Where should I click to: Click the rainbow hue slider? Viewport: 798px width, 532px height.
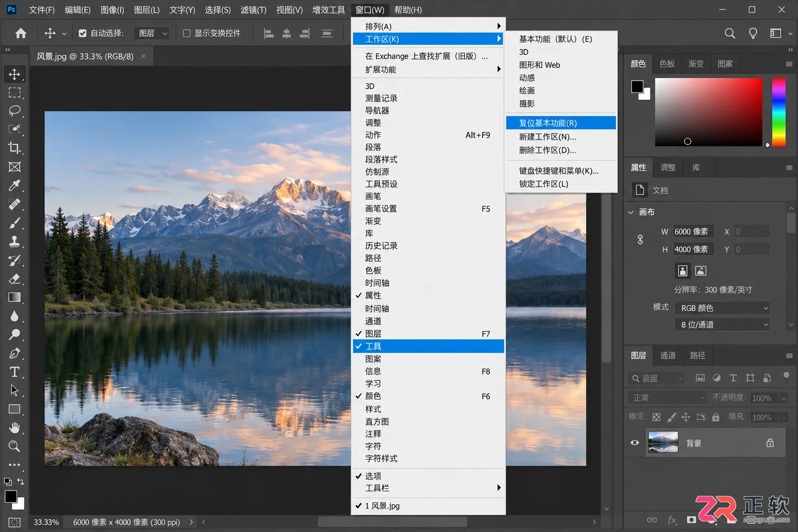(779, 112)
